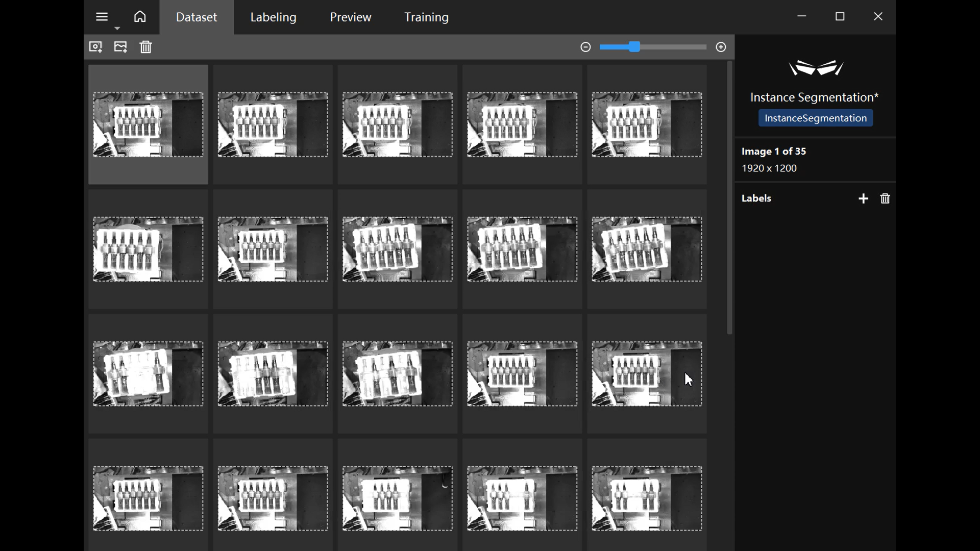Click the add image from camera icon
This screenshot has width=980, height=551.
tap(95, 47)
